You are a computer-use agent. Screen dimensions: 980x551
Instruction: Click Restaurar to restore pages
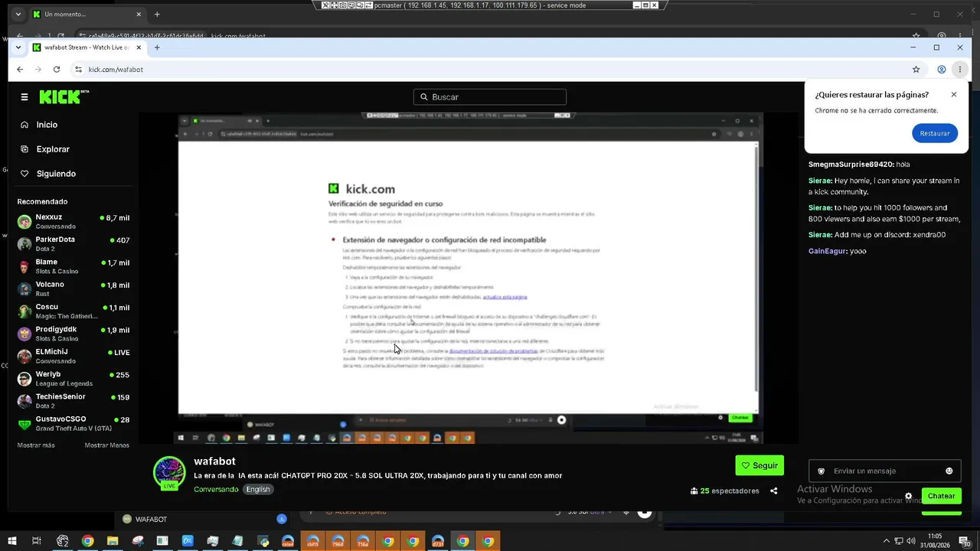click(935, 133)
